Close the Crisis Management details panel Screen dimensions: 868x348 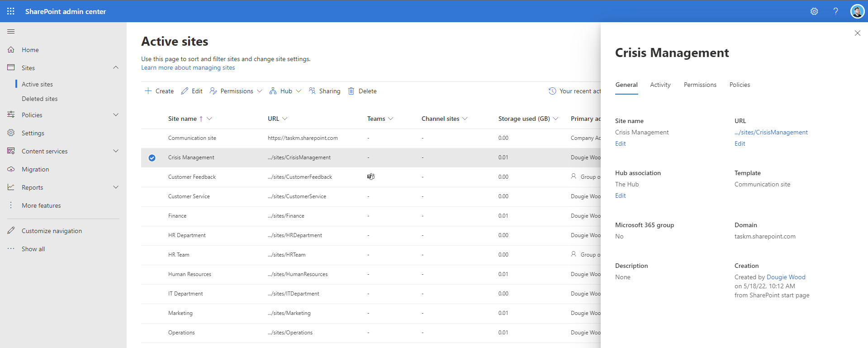point(857,33)
